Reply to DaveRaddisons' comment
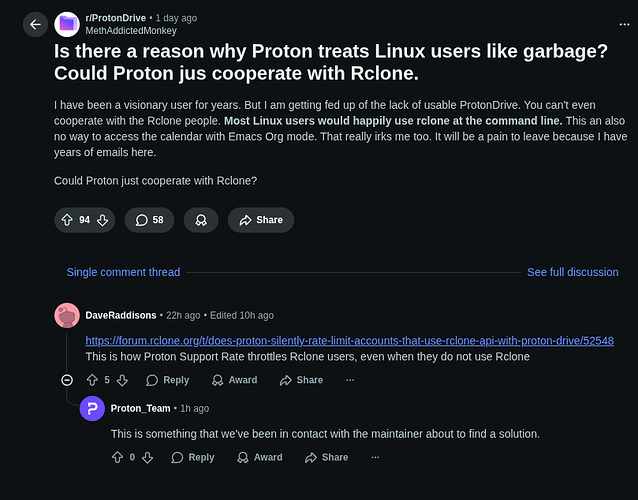The width and height of the screenshot is (638, 500). point(167,380)
